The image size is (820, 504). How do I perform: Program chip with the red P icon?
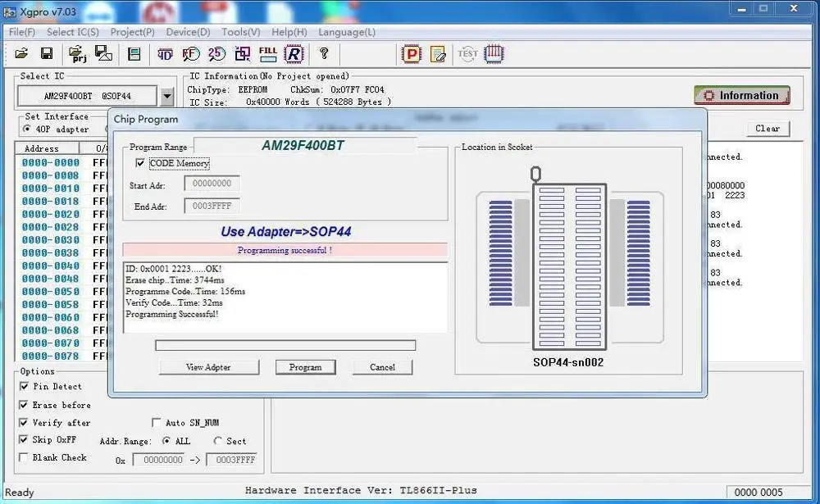point(412,54)
